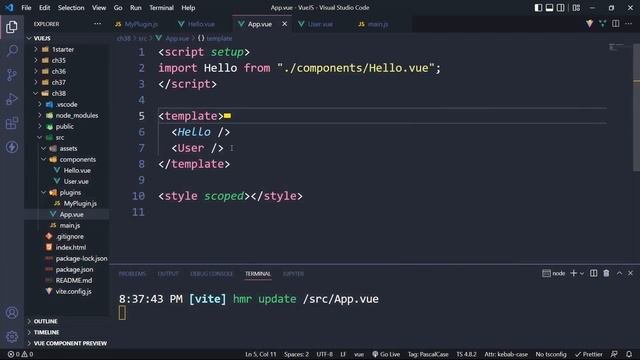Switch to the PROBLEMS panel tab
Viewport: 640px width, 360px height.
[x=132, y=274]
